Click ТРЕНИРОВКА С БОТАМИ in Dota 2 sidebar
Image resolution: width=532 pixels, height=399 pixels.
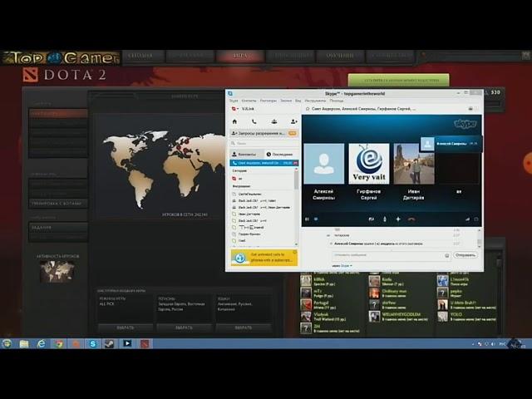coord(57,204)
